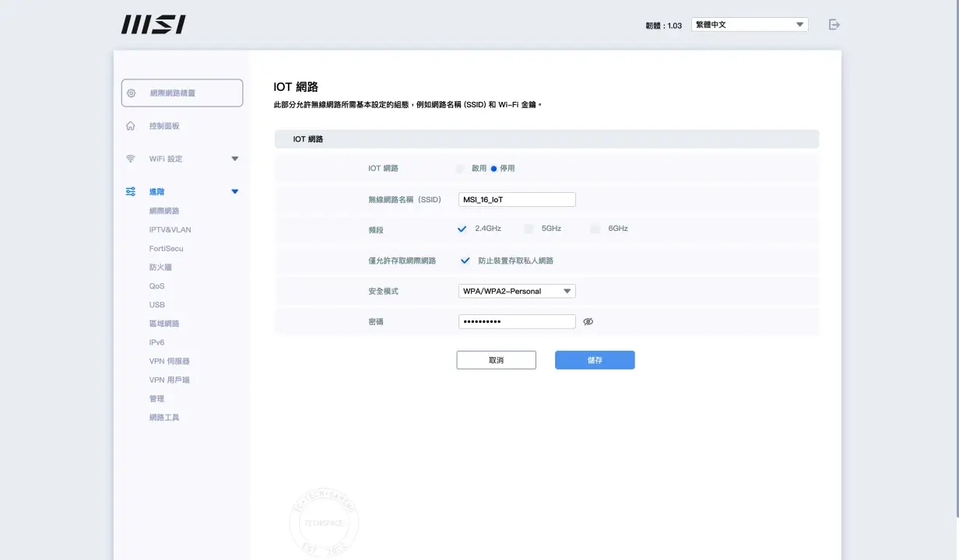
Task: Click the SSID field containing MSI_16_IoT
Action: tap(517, 199)
